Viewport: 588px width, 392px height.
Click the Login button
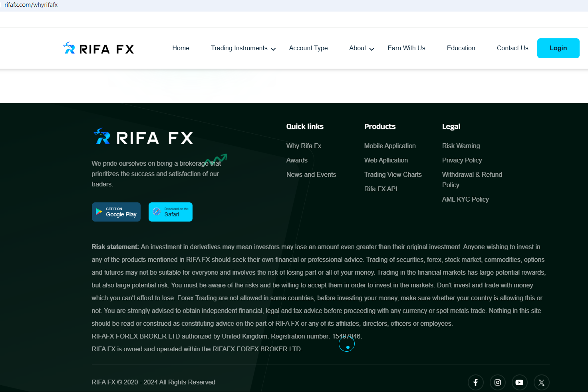pos(558,48)
